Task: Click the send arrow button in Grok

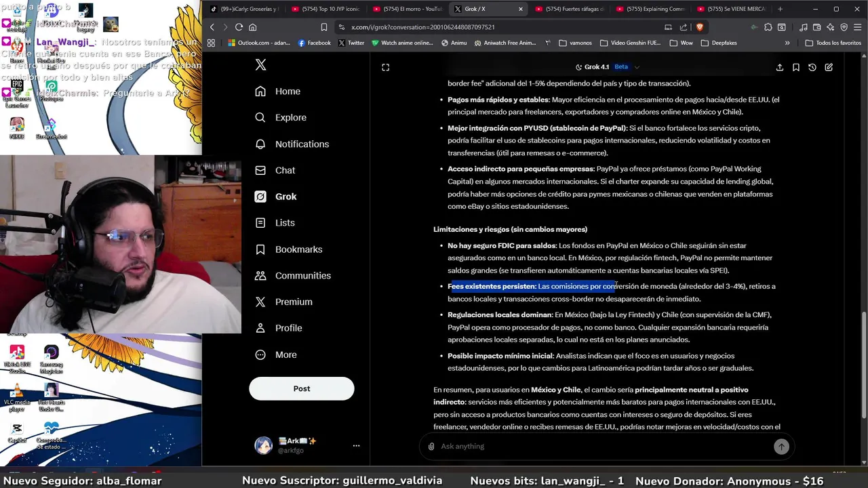Action: click(781, 446)
